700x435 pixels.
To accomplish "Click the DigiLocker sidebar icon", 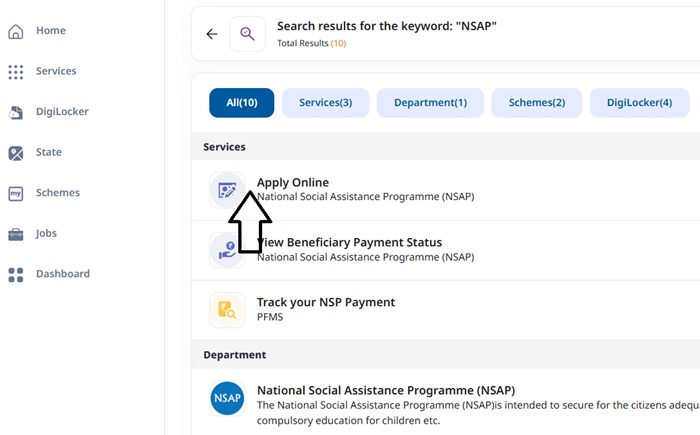I will (x=16, y=112).
